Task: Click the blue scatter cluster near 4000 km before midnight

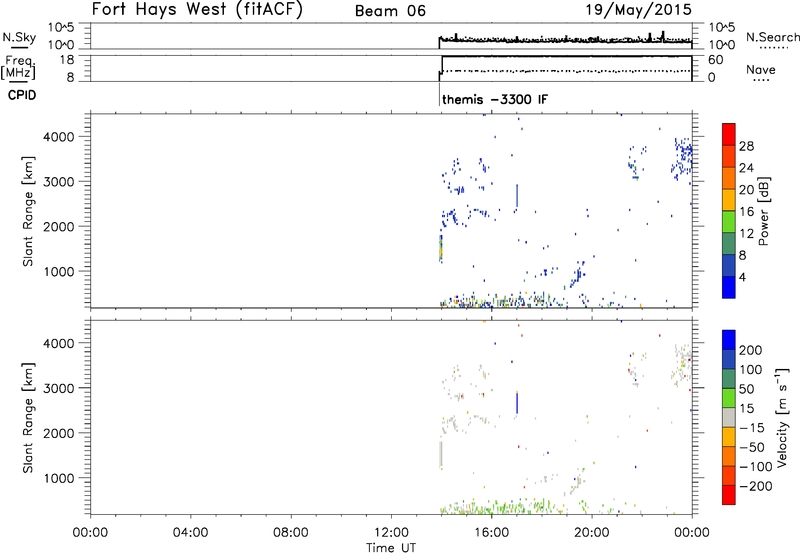Action: coord(682,157)
